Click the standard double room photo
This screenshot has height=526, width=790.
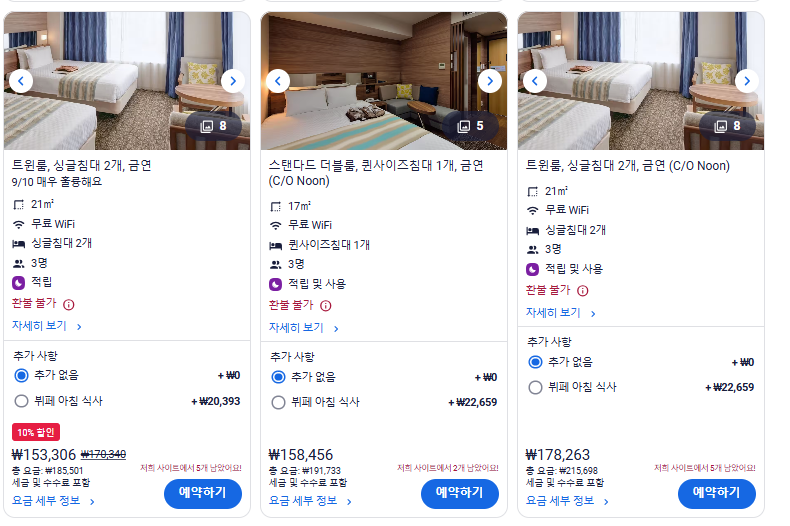coord(384,81)
